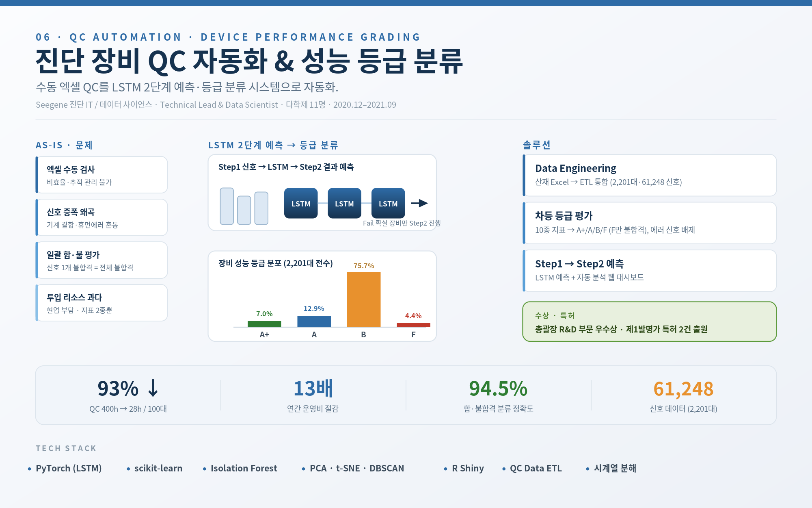Select the blue A grade bar
812x508 pixels.
(x=314, y=321)
